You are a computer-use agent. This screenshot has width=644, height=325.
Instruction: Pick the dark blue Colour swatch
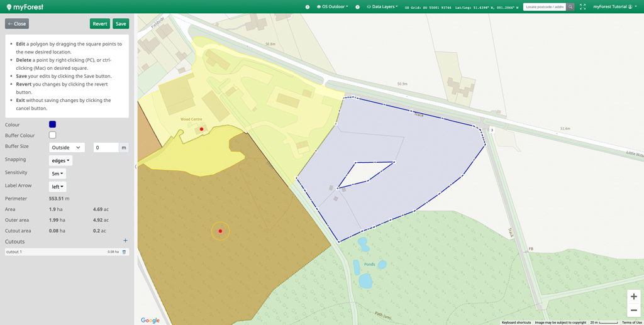[52, 124]
